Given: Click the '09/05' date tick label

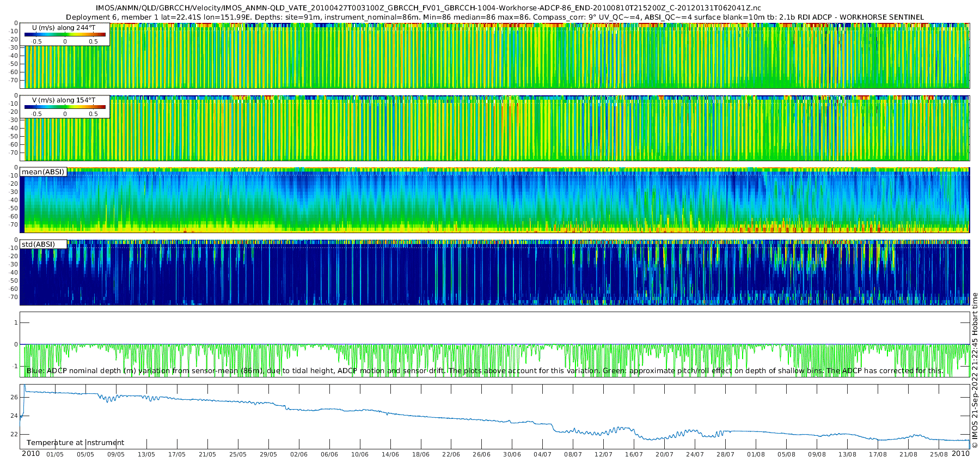Looking at the screenshot, I should pos(116,454).
